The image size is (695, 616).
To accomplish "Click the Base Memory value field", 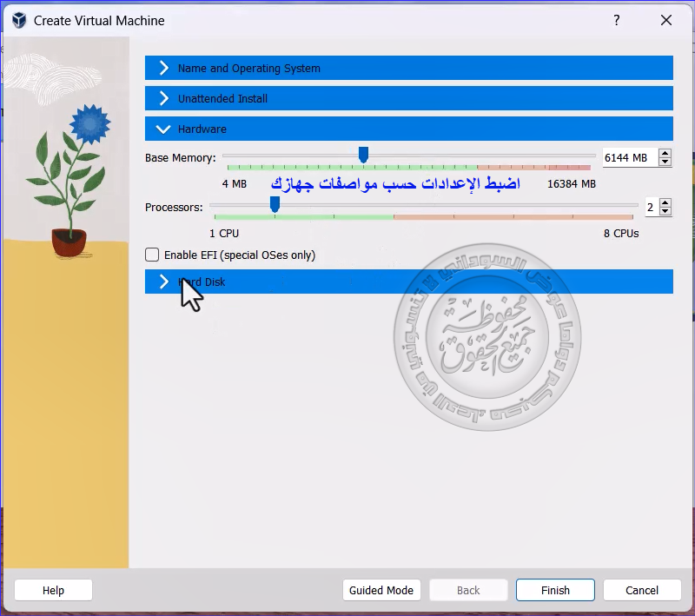I will [627, 158].
